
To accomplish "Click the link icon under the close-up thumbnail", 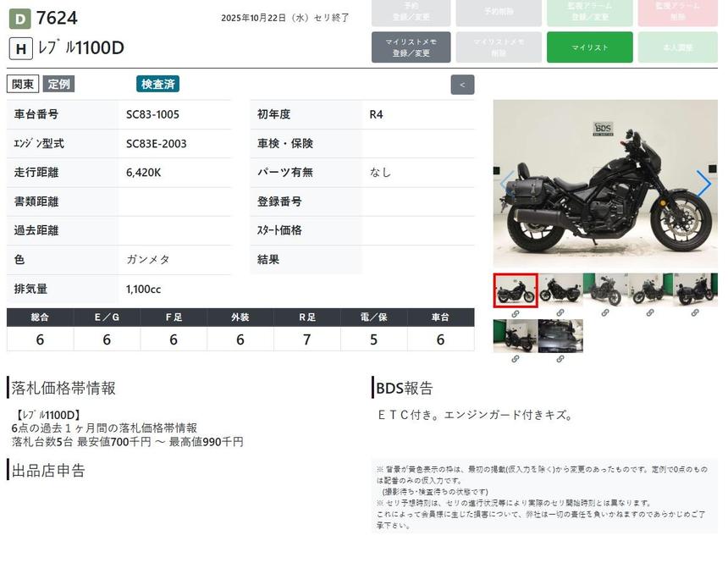I will coord(560,359).
